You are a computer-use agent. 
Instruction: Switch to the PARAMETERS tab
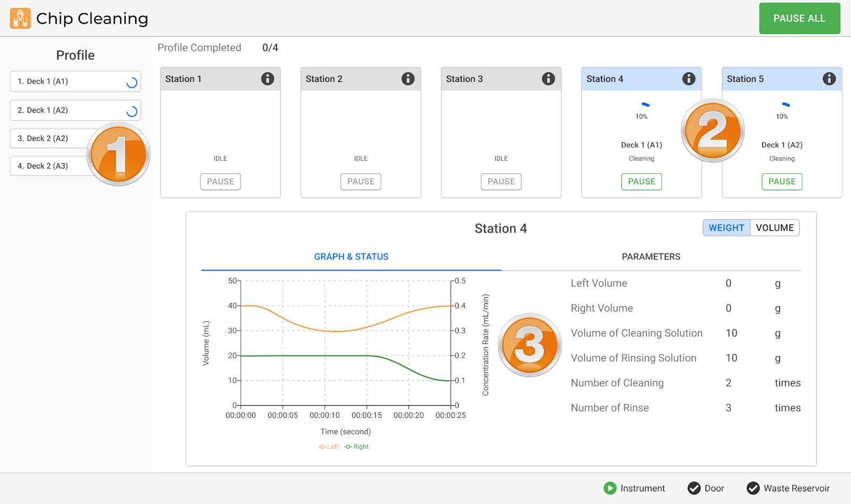[x=651, y=257]
